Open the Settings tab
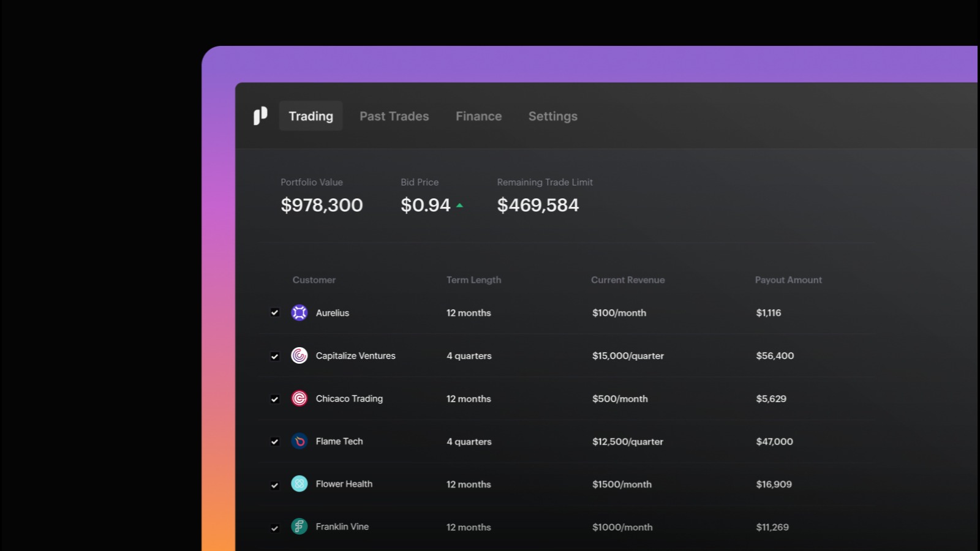Image resolution: width=980 pixels, height=551 pixels. [552, 116]
